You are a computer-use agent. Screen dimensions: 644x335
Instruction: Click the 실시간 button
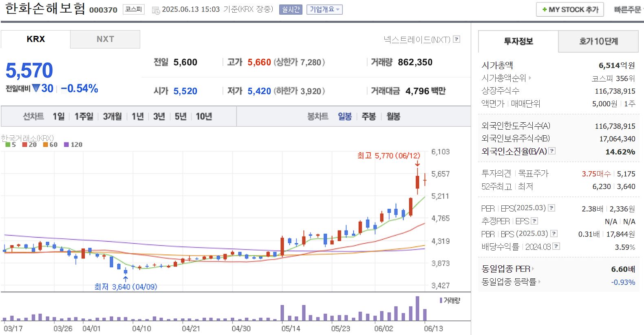291,9
